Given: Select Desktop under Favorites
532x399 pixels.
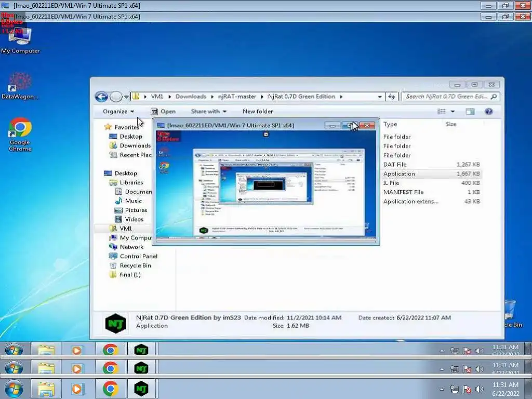Looking at the screenshot, I should pyautogui.click(x=126, y=137).
